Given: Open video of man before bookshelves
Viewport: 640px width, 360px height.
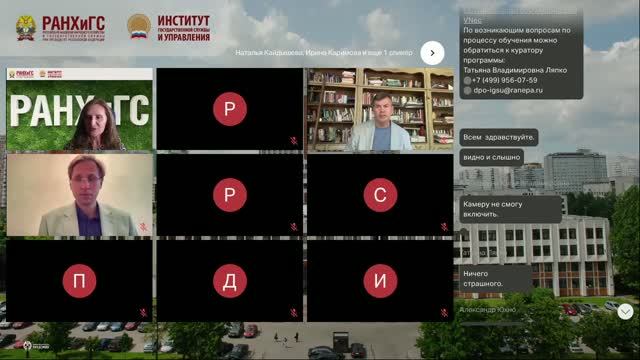Looking at the screenshot, I should (380, 109).
